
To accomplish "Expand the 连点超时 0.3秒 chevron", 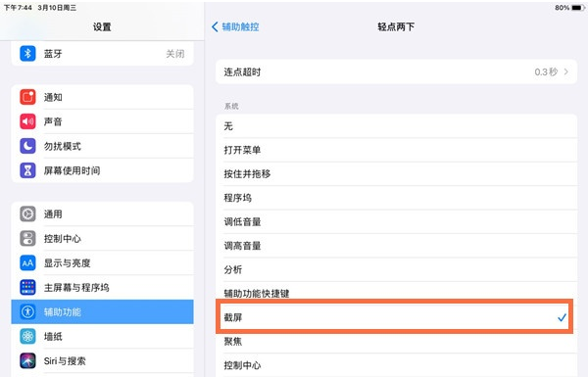I will point(565,71).
